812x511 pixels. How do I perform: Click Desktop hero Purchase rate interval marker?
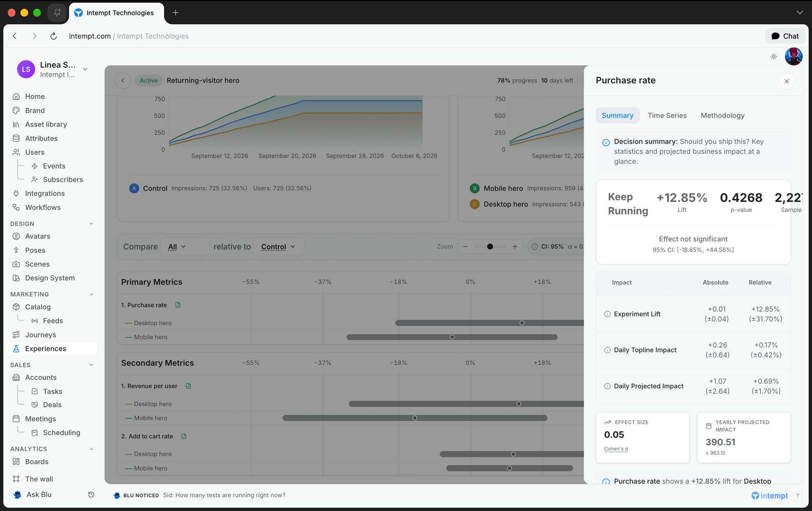point(522,323)
